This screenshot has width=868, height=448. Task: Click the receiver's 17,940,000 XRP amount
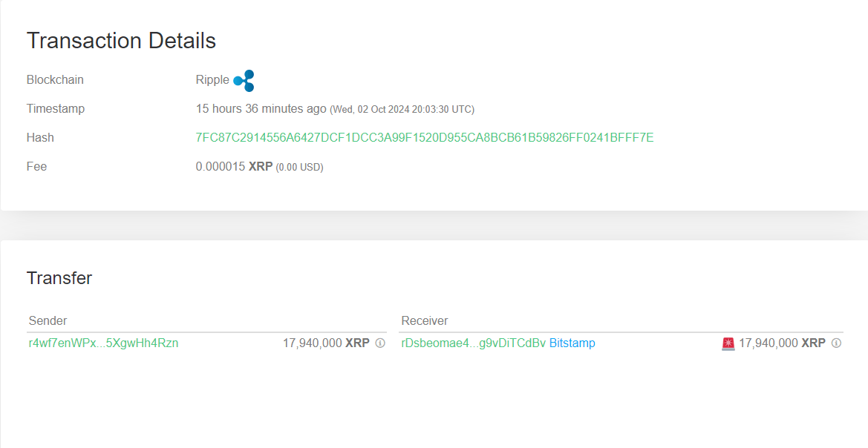tap(781, 343)
